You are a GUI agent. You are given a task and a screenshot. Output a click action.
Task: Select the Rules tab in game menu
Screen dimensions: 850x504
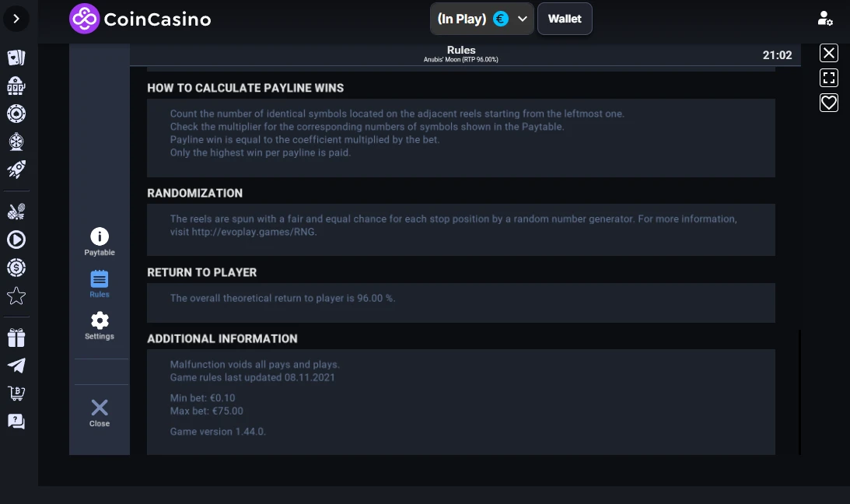tap(100, 284)
